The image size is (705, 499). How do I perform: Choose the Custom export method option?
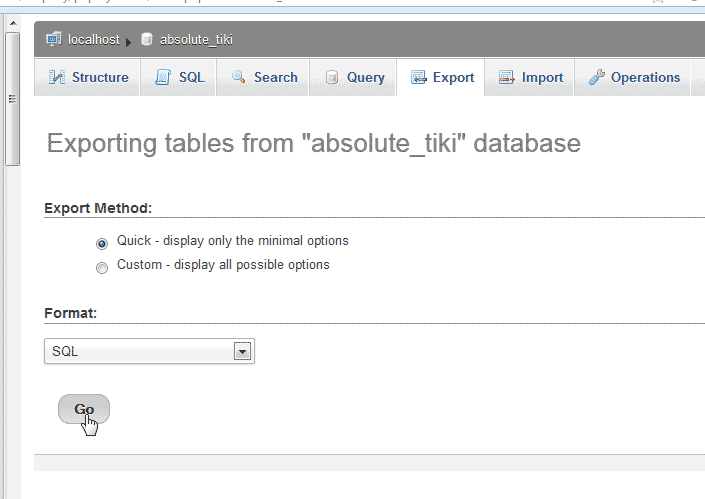click(x=102, y=267)
